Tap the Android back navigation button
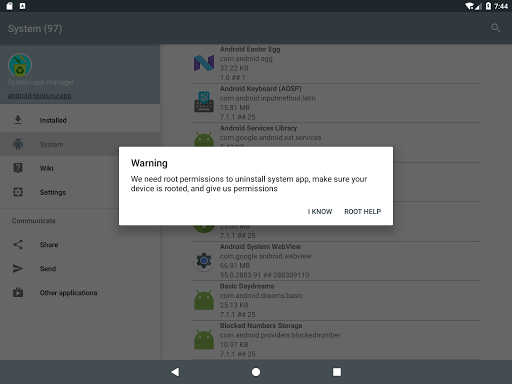This screenshot has width=512, height=384. tap(175, 372)
